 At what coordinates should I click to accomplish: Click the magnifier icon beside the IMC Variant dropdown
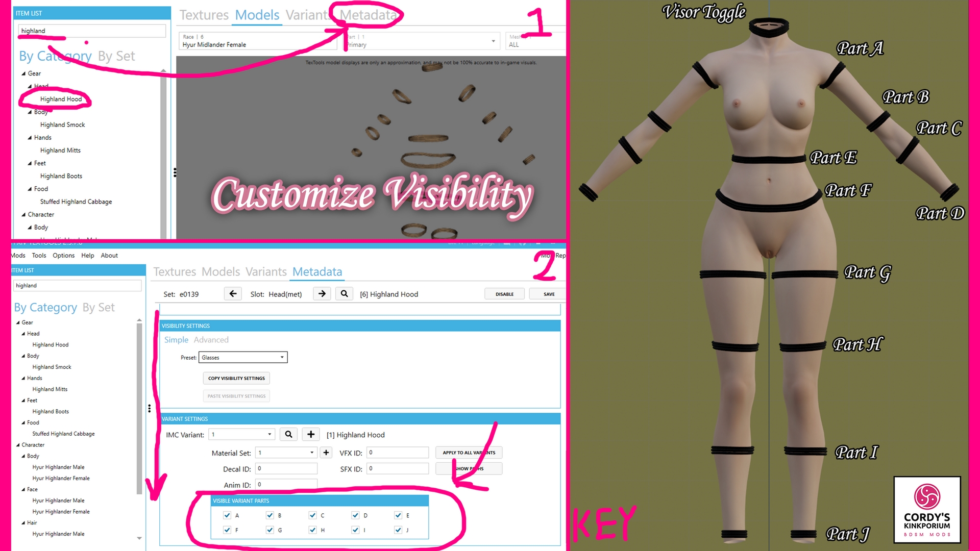click(288, 434)
